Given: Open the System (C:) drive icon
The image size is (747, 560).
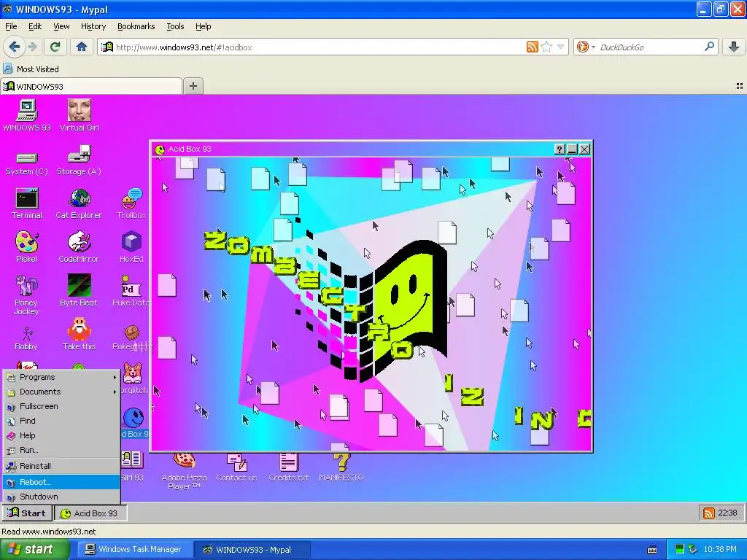Looking at the screenshot, I should coord(27,163).
